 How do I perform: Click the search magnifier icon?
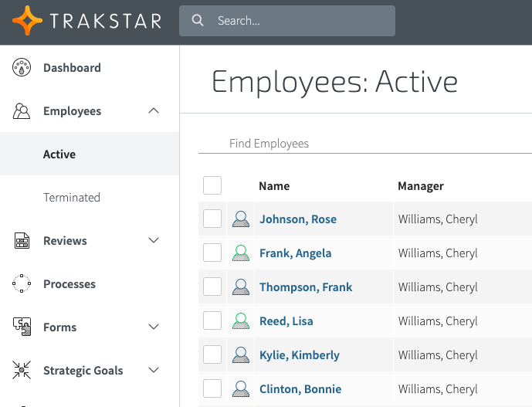click(198, 20)
